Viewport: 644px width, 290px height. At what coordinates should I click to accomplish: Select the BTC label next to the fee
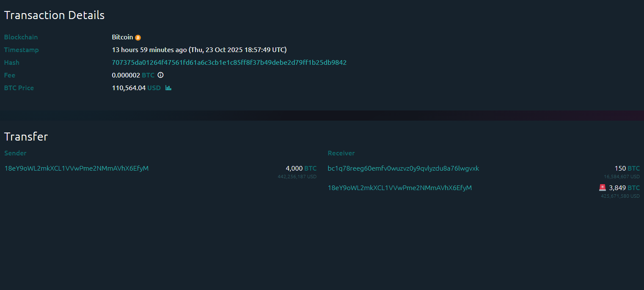click(148, 75)
